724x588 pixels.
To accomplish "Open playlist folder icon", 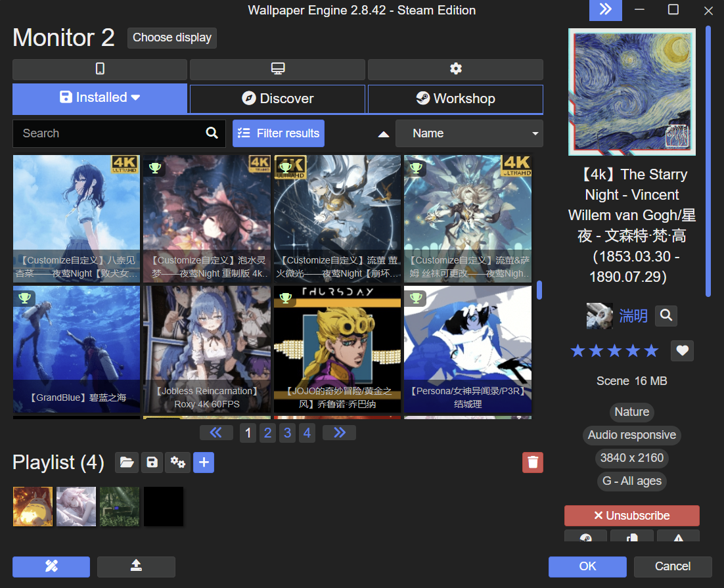I will point(127,463).
